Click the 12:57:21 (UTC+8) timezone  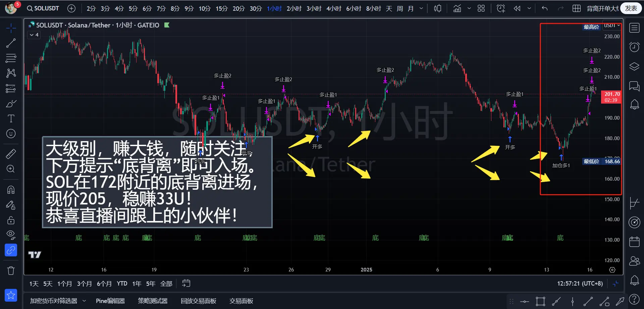coord(580,284)
